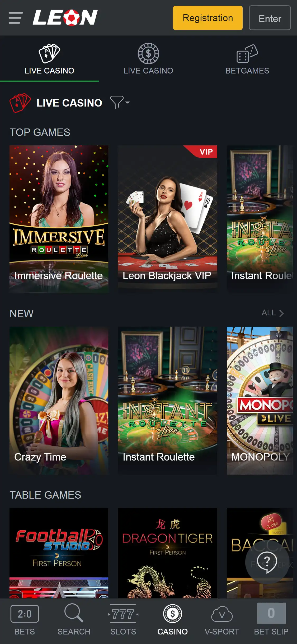
Task: Open Dragon Tiger First Person
Action: [x=167, y=553]
